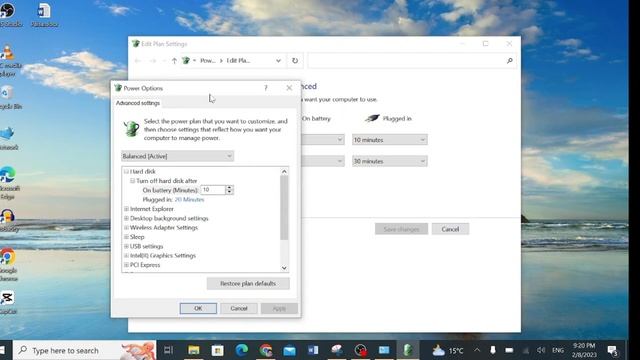Viewport: 640px width, 360px height.
Task: Click the help question mark in Power Options
Action: coord(266,88)
